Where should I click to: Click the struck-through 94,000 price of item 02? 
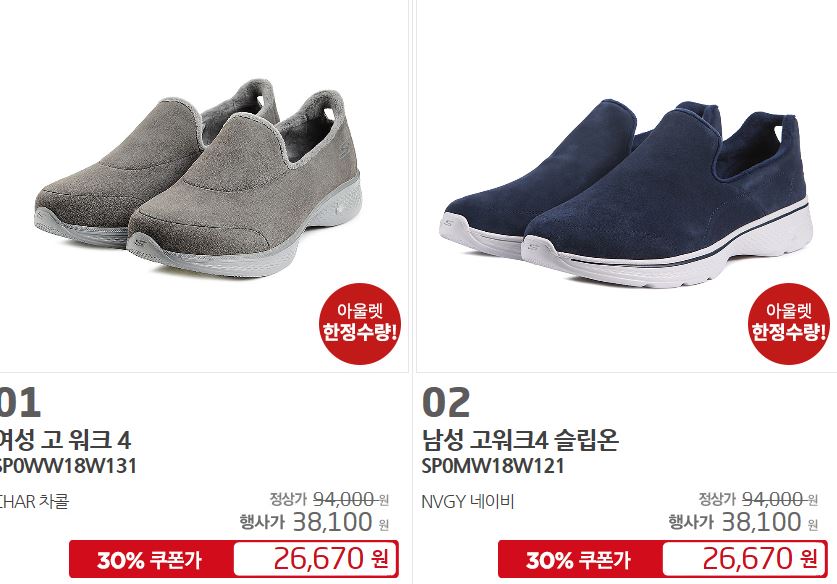pos(775,499)
